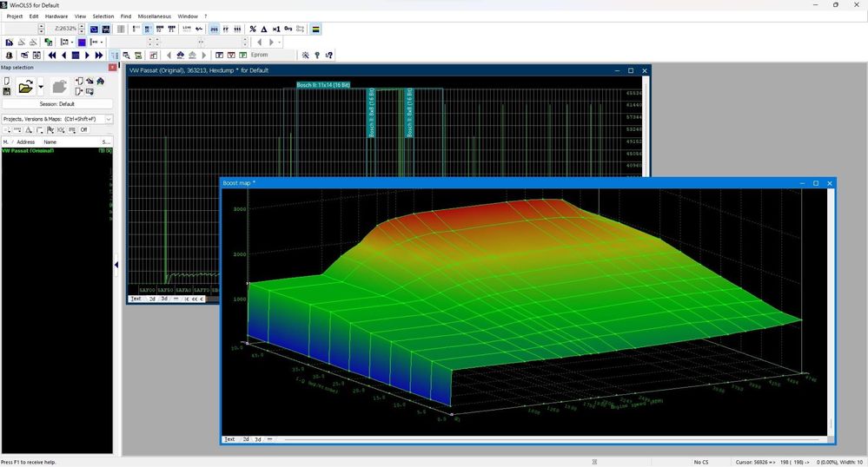Click the percent difference display icon
The width and height of the screenshot is (868, 467).
253,29
